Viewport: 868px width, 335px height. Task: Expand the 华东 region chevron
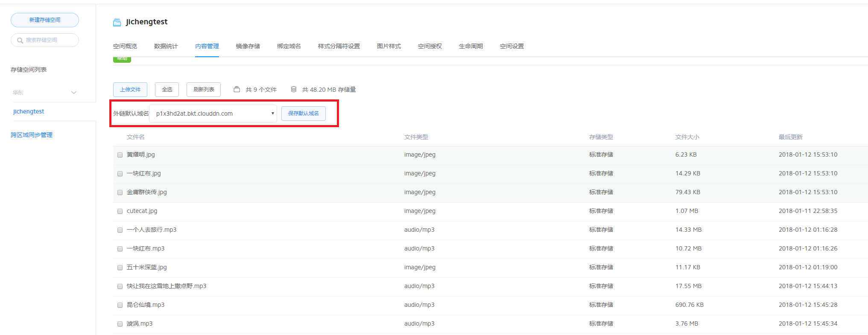click(x=74, y=93)
